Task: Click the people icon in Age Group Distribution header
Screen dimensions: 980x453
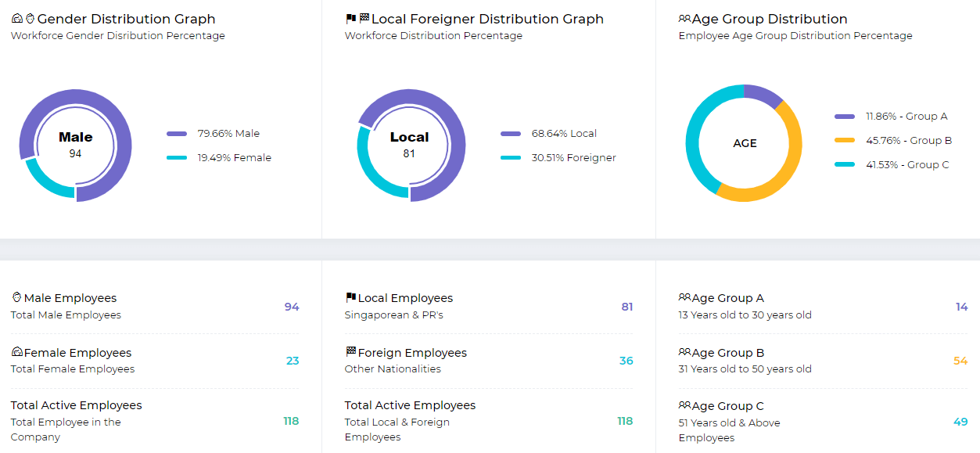Action: tap(684, 17)
